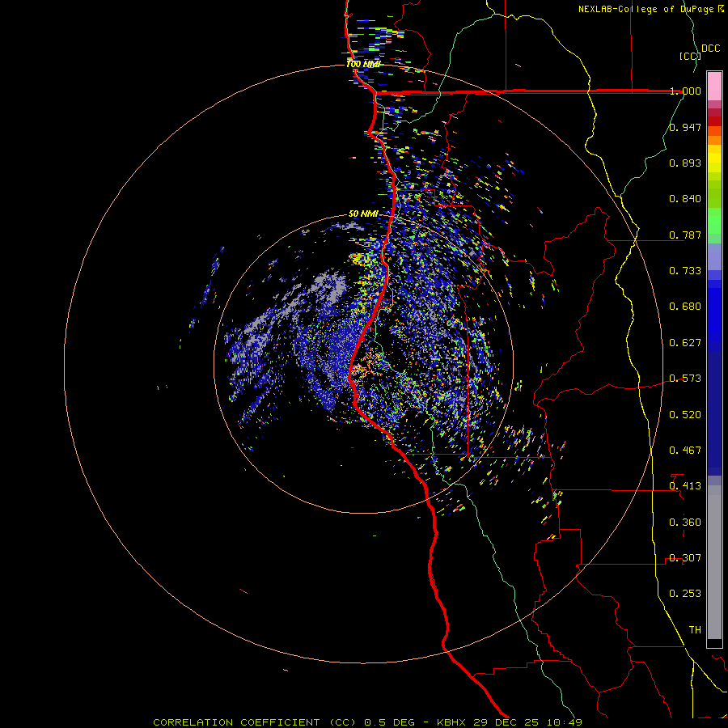Select the 1.000 value on the scale
This screenshot has height=728, width=728.
pos(685,91)
